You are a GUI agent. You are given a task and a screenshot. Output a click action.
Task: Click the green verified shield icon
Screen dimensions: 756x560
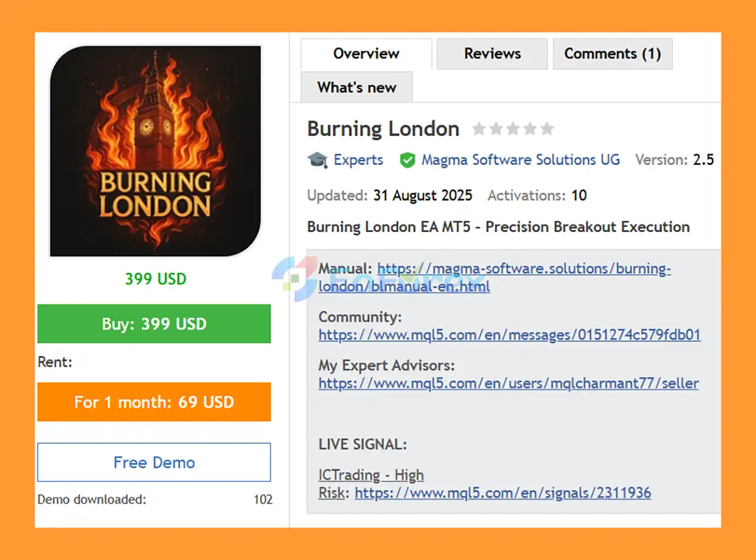pos(407,160)
